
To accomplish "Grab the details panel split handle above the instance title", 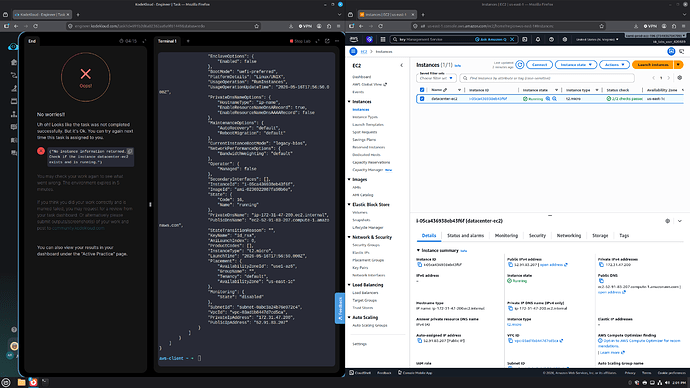I will point(550,216).
